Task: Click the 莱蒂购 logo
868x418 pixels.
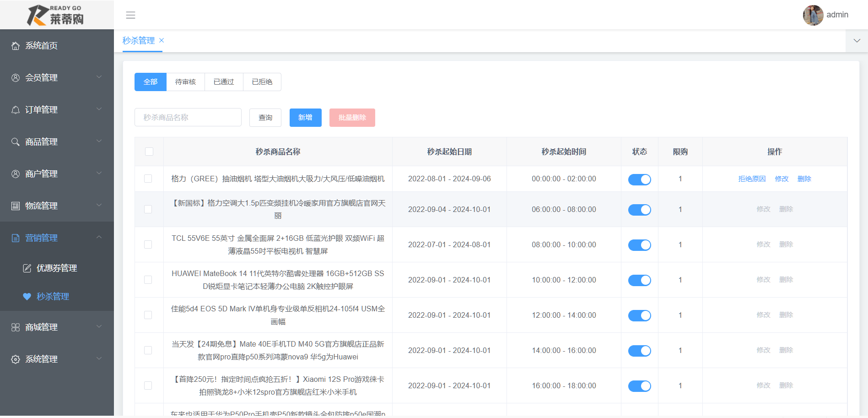Action: [x=55, y=15]
